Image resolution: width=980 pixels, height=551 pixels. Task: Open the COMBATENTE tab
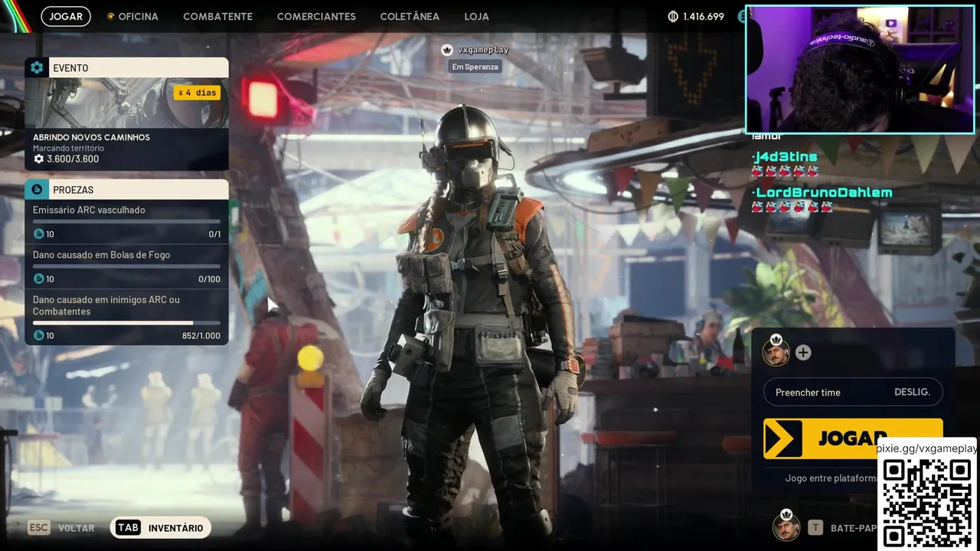coord(217,16)
